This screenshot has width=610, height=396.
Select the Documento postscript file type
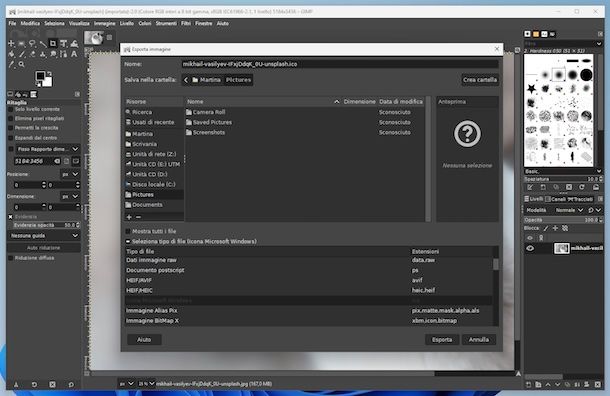coord(307,270)
